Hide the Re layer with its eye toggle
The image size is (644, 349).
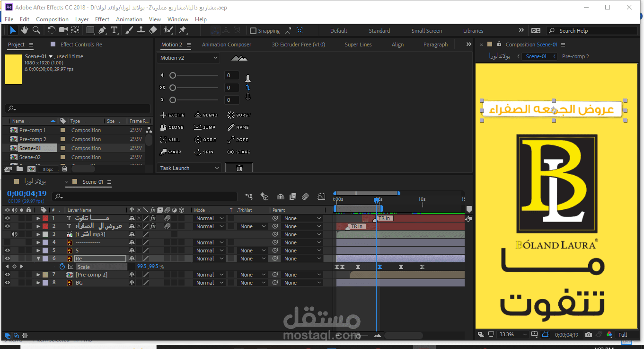(7, 259)
